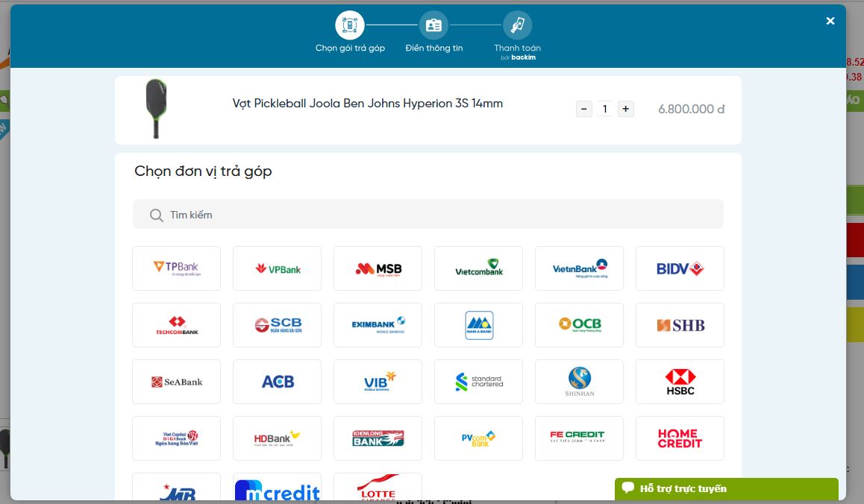The height and width of the screenshot is (504, 864).
Task: Select the Nam A Bank tile
Action: (x=478, y=325)
